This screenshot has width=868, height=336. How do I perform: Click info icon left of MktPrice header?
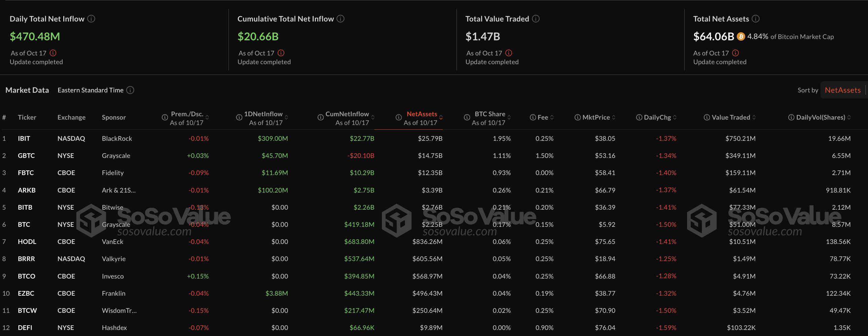[x=578, y=117]
